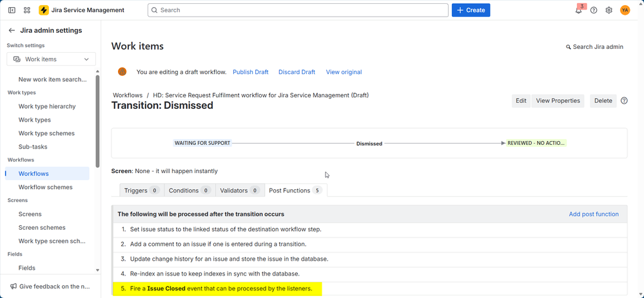The image size is (644, 298).
Task: Switch to the Conditions tab
Action: 190,191
